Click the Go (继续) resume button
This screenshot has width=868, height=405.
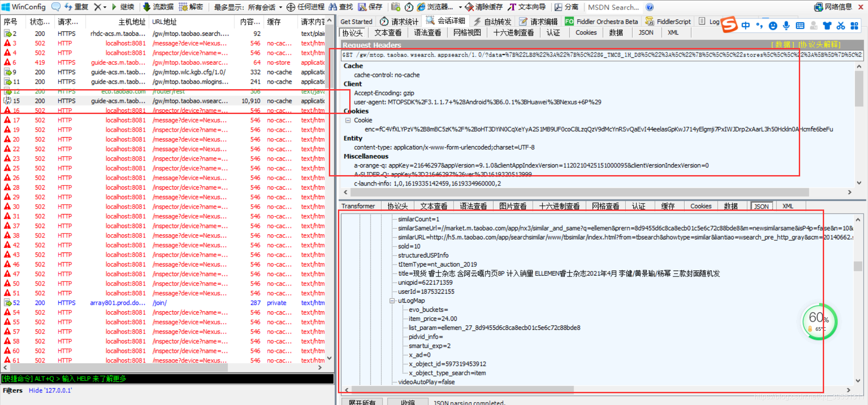coord(123,7)
